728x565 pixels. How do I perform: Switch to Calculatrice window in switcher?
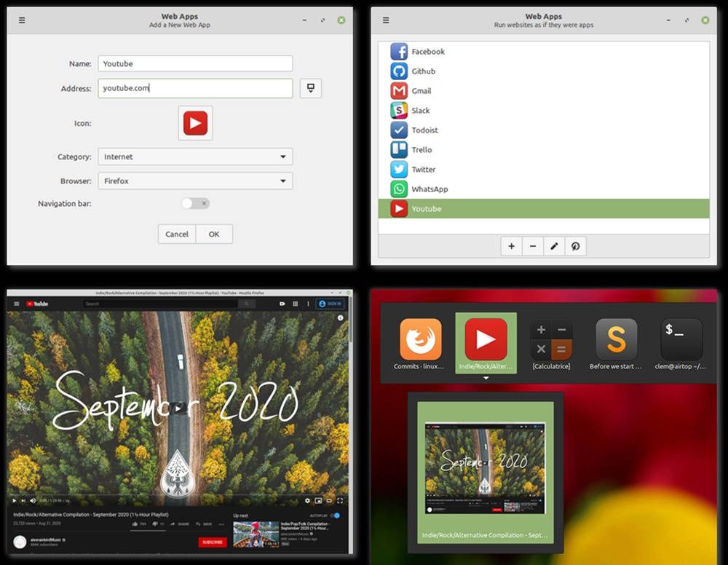point(551,344)
